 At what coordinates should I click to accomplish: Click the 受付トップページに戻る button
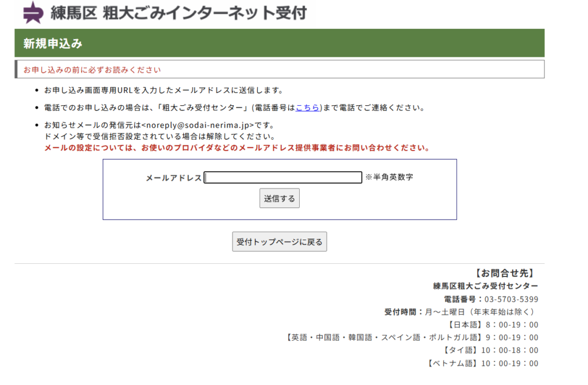pyautogui.click(x=280, y=242)
